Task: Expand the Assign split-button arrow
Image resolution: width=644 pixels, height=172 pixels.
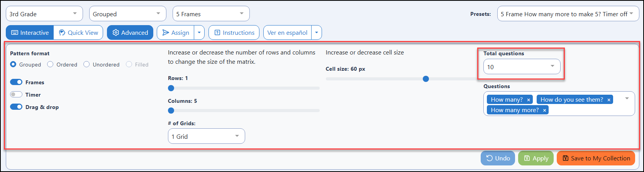Action: [x=199, y=32]
